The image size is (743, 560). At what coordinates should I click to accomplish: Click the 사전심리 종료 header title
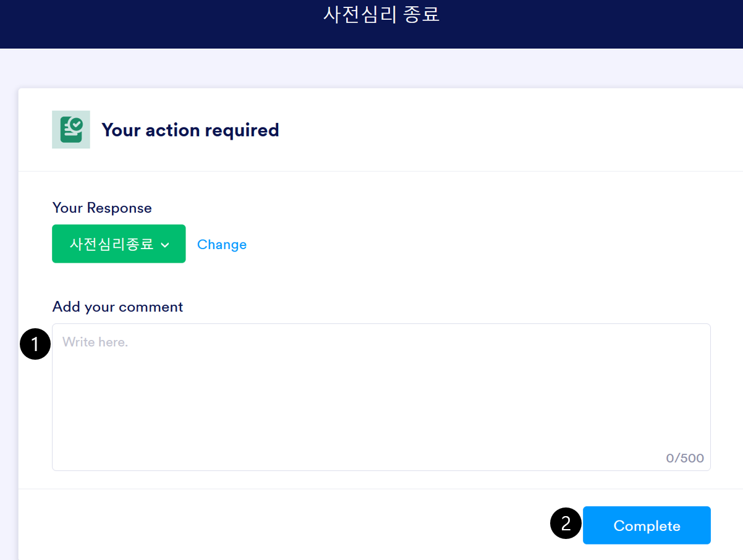coord(381,15)
